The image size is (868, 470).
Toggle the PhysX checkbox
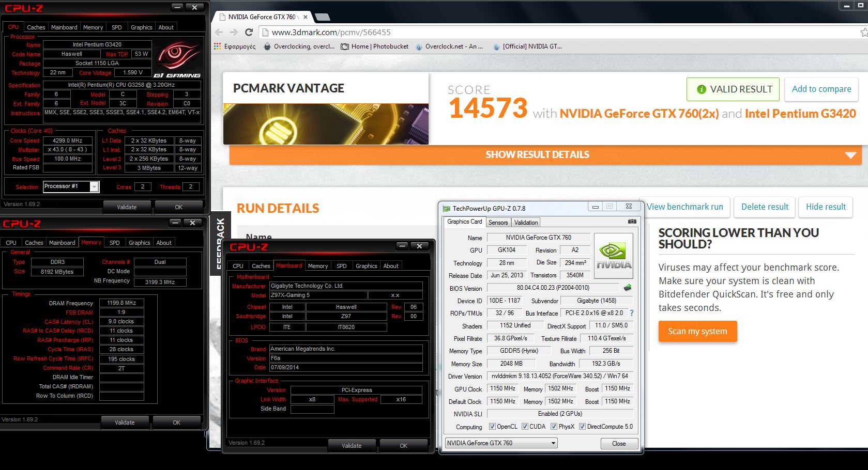[x=554, y=427]
